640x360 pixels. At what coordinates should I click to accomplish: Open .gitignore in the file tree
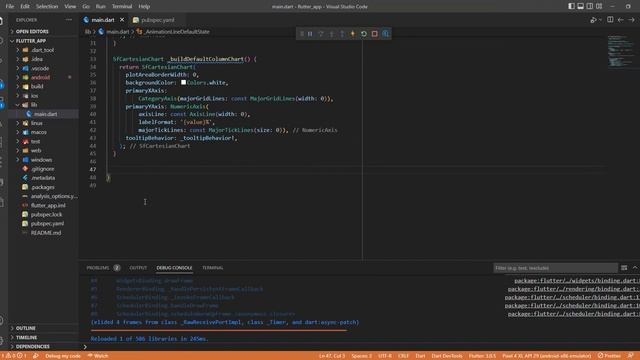click(42, 169)
